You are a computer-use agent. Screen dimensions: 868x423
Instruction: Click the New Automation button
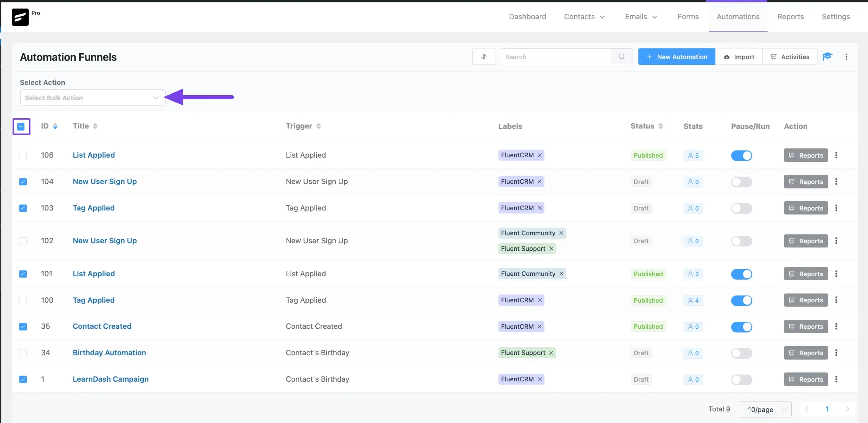676,57
